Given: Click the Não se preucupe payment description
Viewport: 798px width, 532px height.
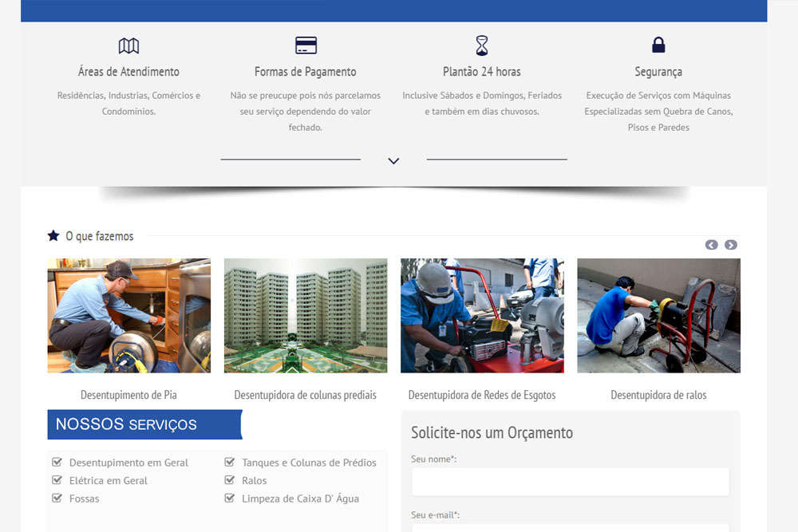Looking at the screenshot, I should 306,112.
